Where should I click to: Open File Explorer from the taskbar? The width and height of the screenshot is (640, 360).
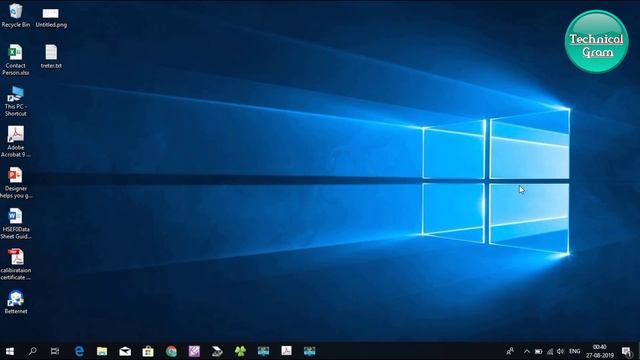pos(102,351)
